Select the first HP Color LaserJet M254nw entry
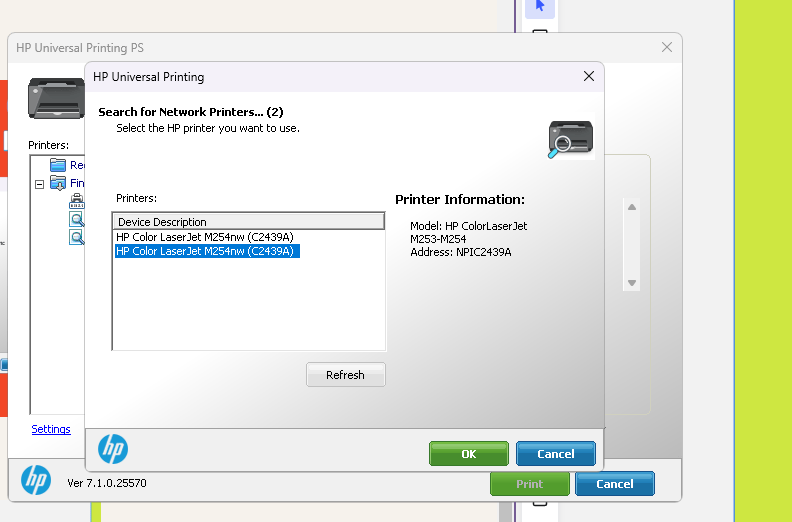The image size is (792, 522). pos(205,237)
